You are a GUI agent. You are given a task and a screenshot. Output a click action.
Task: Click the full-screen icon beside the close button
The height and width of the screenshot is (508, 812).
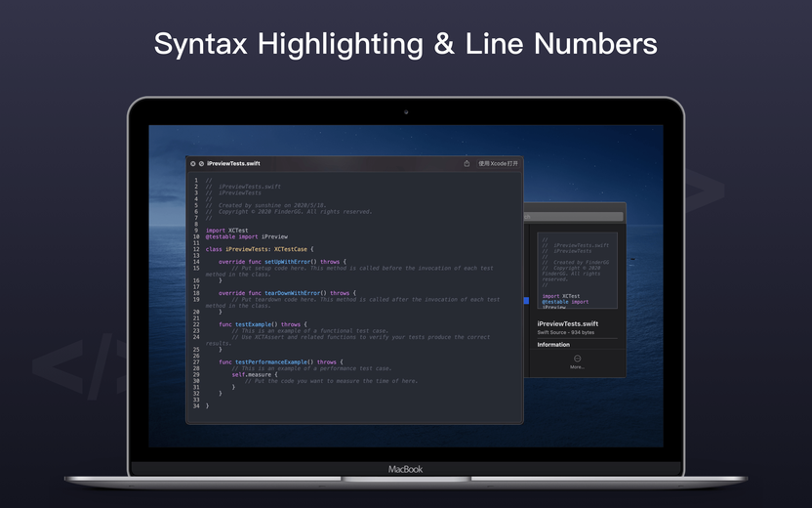(201, 164)
